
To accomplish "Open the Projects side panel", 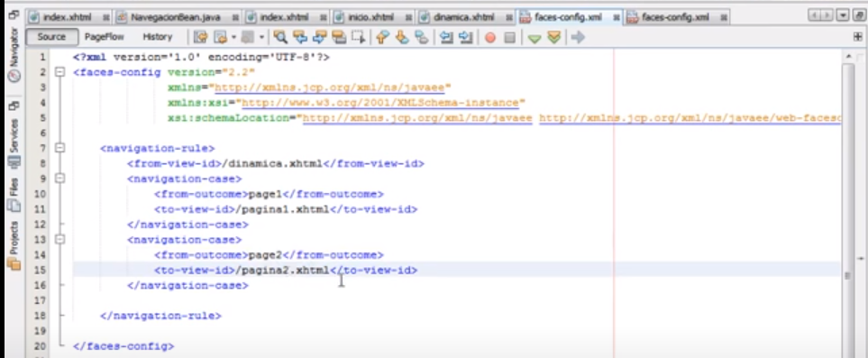I will 14,245.
